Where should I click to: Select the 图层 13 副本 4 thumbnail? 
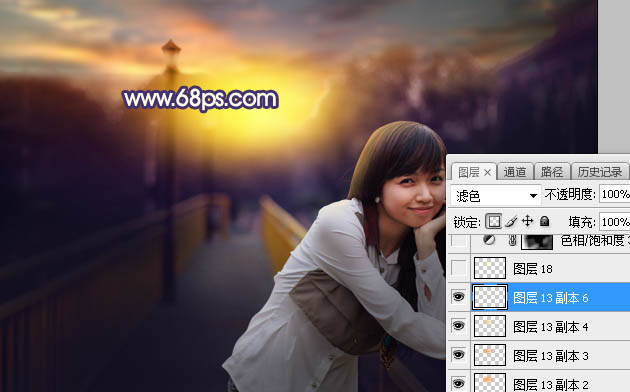[x=490, y=326]
